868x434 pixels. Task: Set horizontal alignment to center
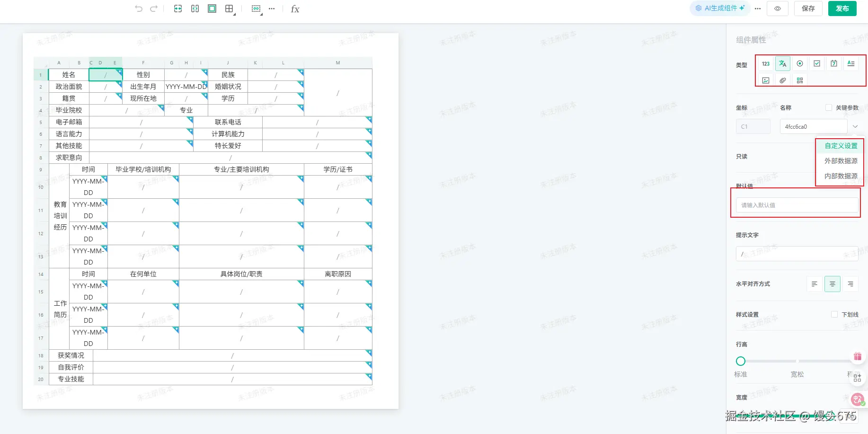833,284
